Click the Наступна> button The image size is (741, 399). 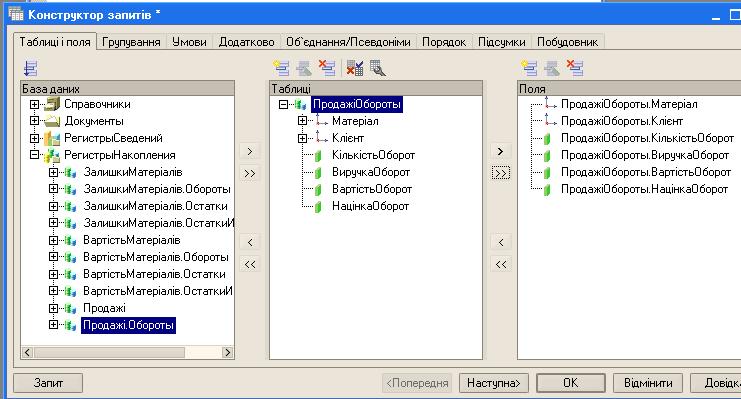[x=493, y=383]
